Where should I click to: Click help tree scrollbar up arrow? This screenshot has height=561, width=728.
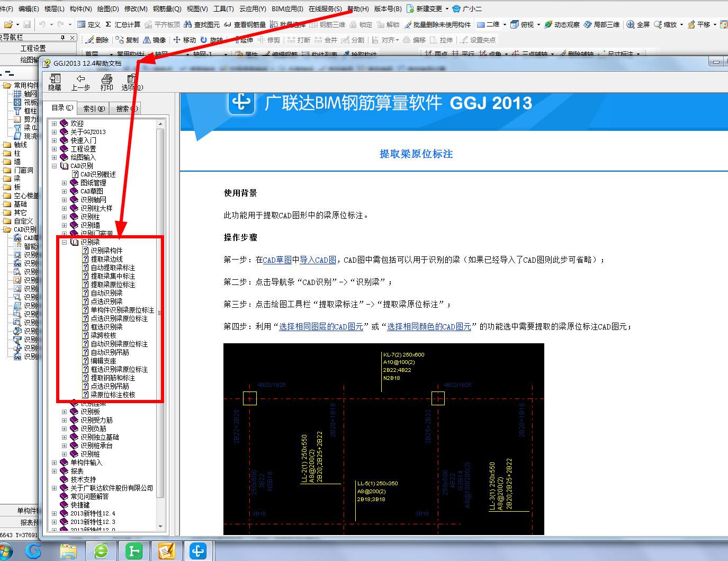(161, 123)
